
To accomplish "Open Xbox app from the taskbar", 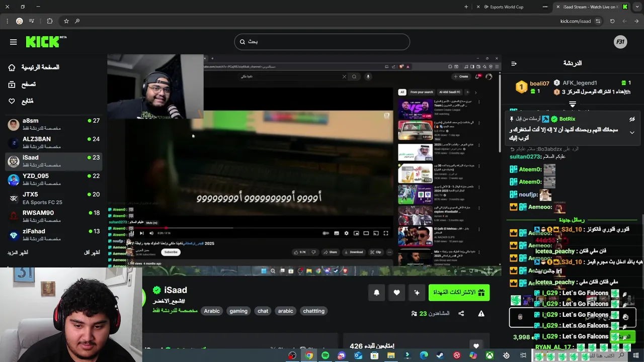I will [490, 355].
